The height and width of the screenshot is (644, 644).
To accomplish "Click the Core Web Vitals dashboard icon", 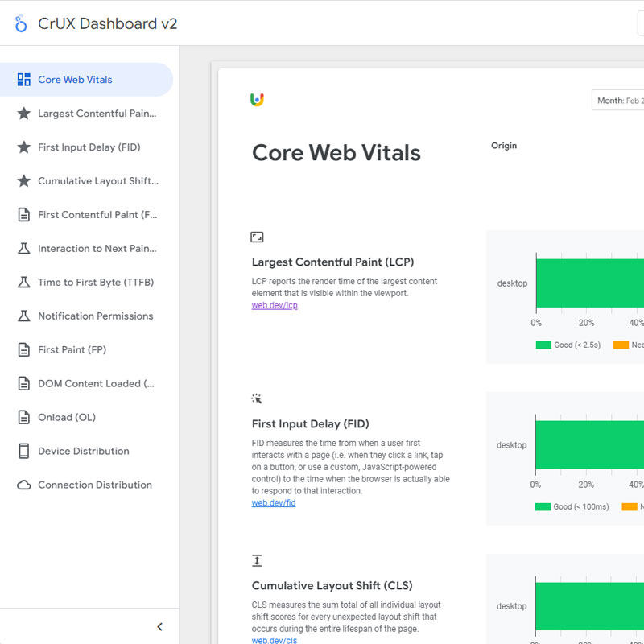I will point(24,80).
